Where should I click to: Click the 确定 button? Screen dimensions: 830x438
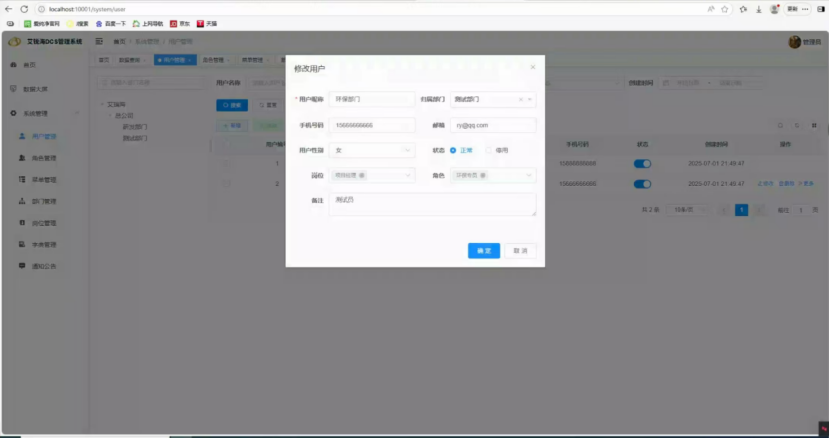(484, 251)
